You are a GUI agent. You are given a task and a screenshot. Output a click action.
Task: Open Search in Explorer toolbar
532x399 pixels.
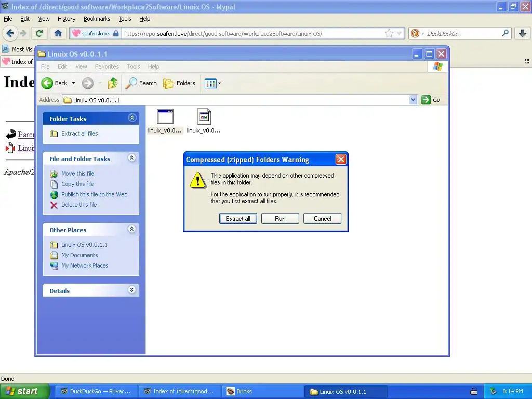pyautogui.click(x=141, y=83)
